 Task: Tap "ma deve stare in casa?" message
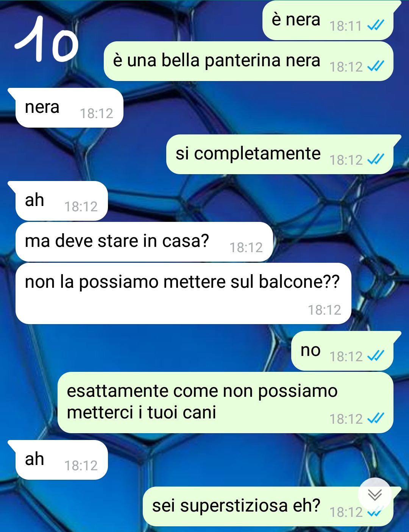coord(144,242)
